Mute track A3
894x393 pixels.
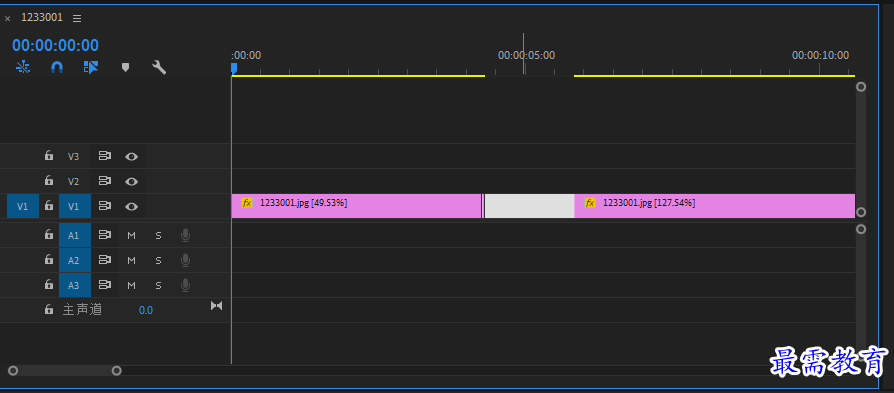tap(132, 285)
